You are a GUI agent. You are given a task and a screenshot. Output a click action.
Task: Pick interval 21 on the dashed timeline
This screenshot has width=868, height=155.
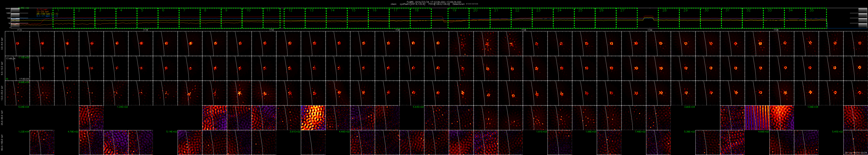[x=500, y=18]
